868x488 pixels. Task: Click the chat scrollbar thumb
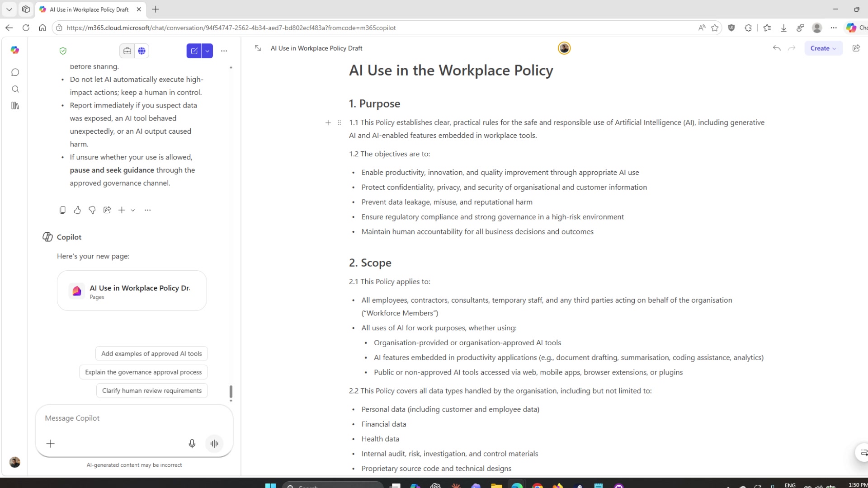tap(231, 391)
